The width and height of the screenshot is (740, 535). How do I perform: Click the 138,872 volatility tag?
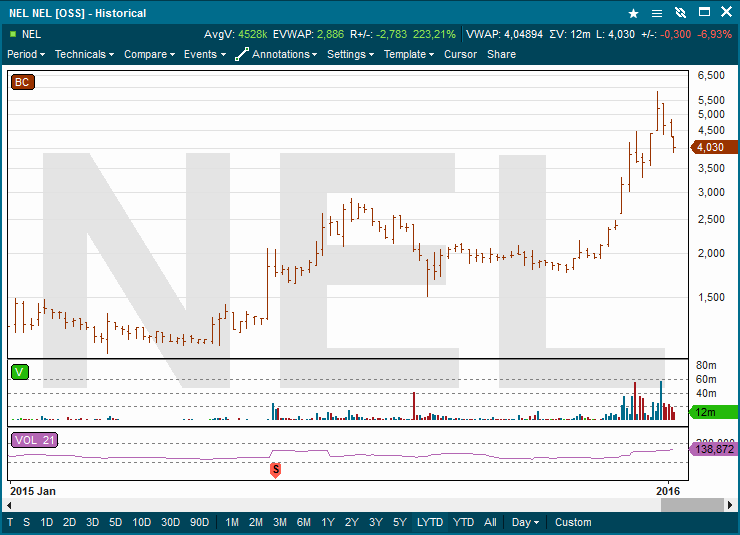pyautogui.click(x=714, y=449)
